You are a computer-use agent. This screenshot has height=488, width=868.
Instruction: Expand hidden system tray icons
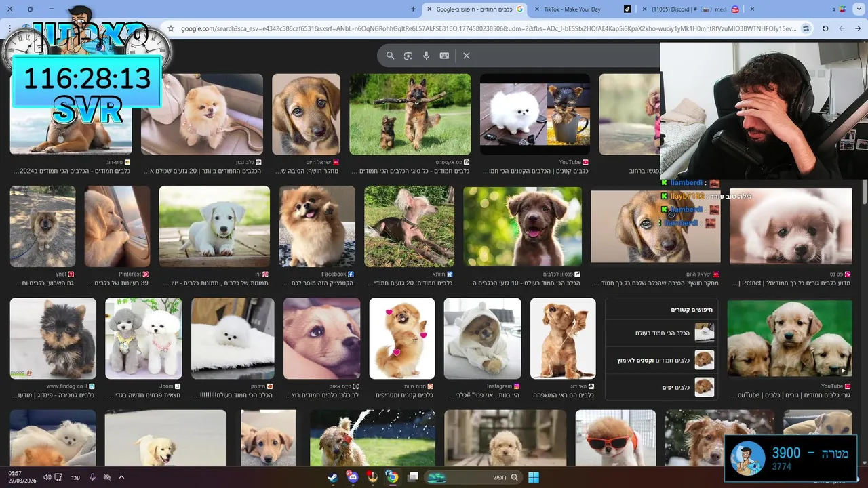click(x=121, y=477)
